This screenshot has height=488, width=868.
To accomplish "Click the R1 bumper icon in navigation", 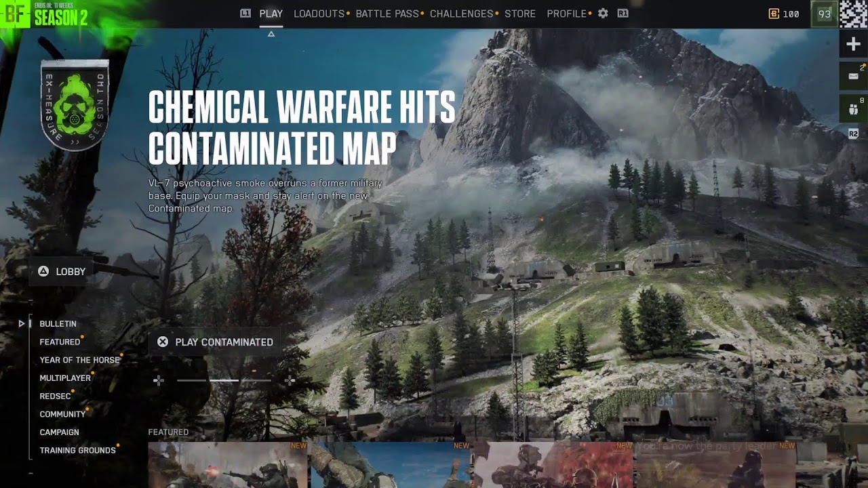I will (623, 14).
